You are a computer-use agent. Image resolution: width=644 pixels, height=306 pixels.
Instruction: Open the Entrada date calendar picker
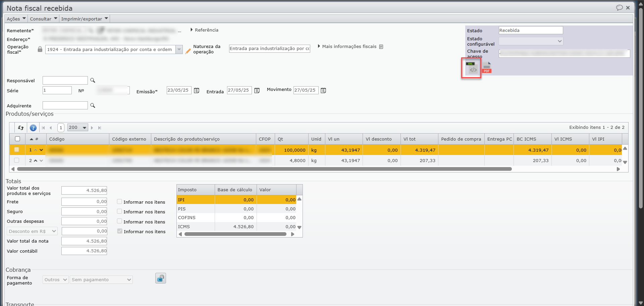coord(257,91)
